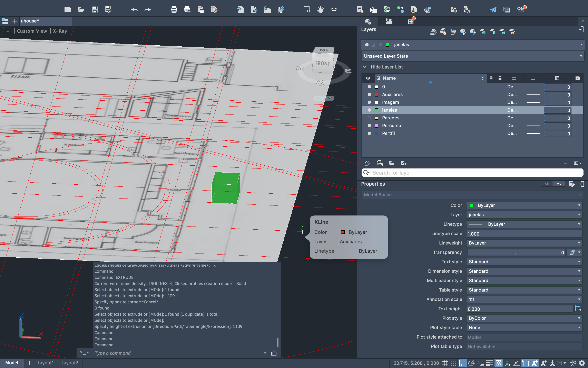Screen dimensions: 588x368
Task: Toggle Ortho mode in status bar
Action: (462, 363)
